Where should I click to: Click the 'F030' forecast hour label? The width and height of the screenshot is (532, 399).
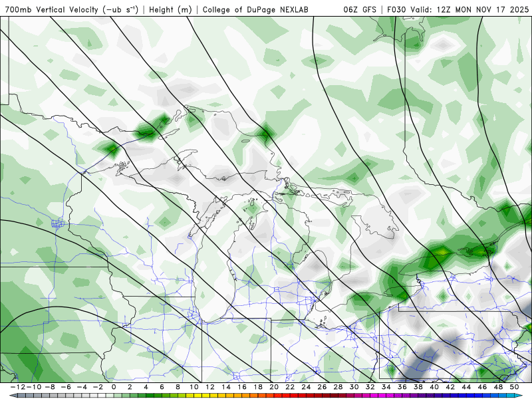coord(396,9)
